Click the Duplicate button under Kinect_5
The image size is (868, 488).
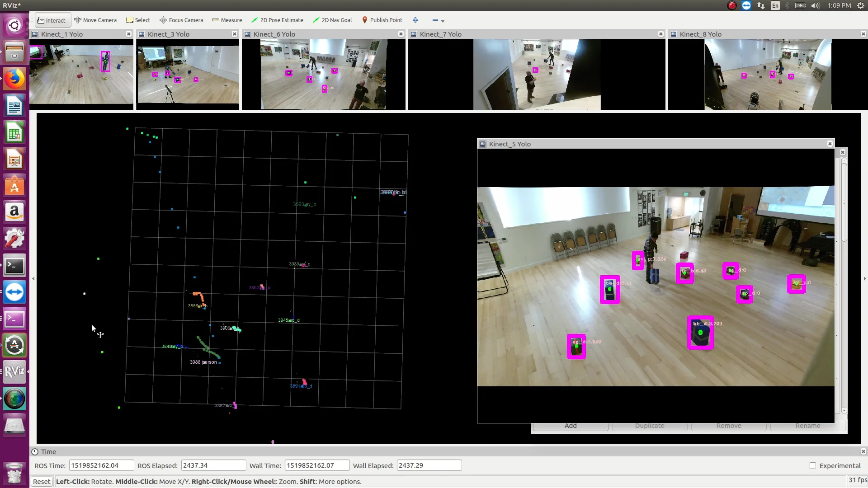(650, 425)
